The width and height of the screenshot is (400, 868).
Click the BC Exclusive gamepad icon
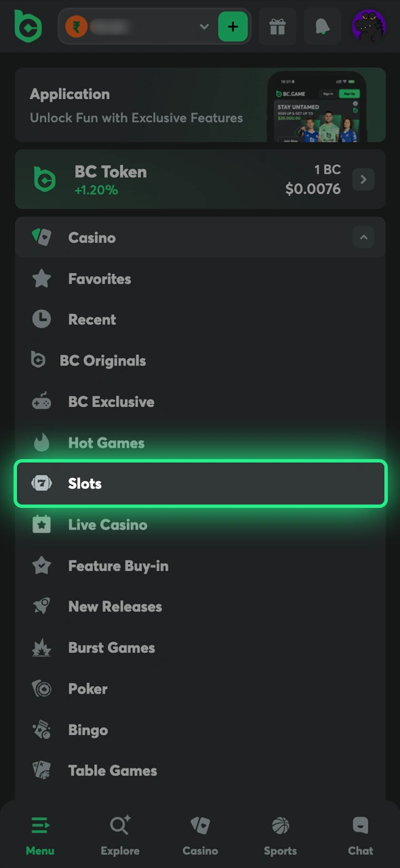point(41,401)
